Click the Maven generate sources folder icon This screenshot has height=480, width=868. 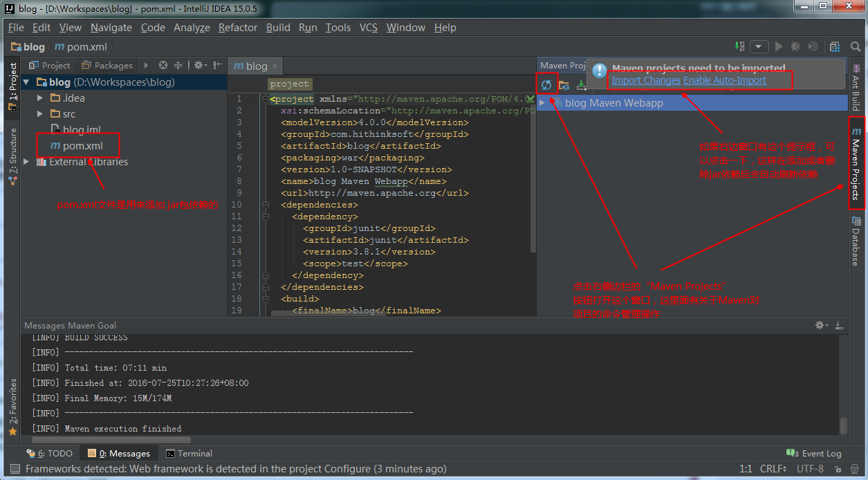point(564,85)
